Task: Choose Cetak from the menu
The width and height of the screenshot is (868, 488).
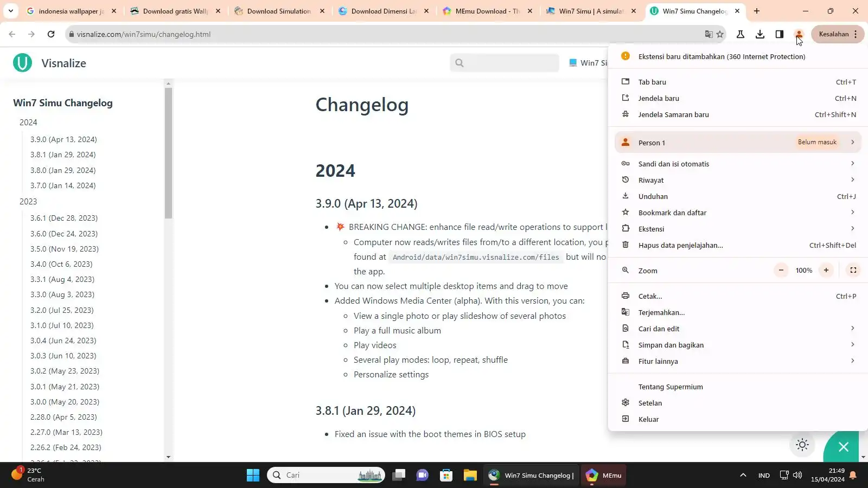Action: point(738,296)
